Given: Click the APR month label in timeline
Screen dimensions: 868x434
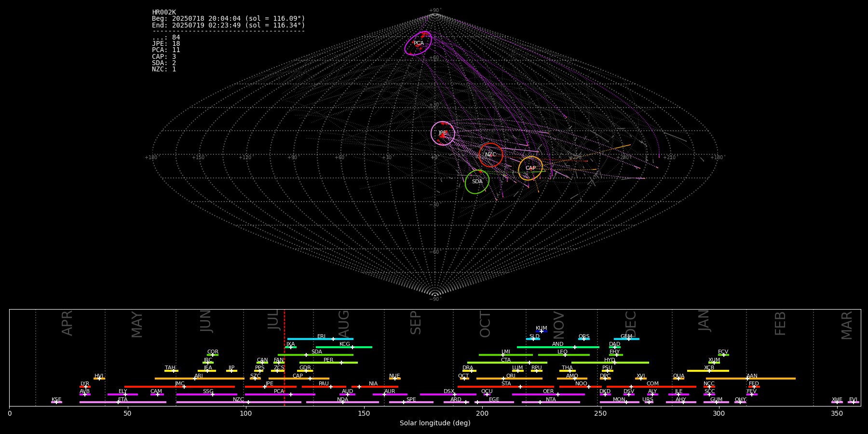Looking at the screenshot, I should coord(68,323).
